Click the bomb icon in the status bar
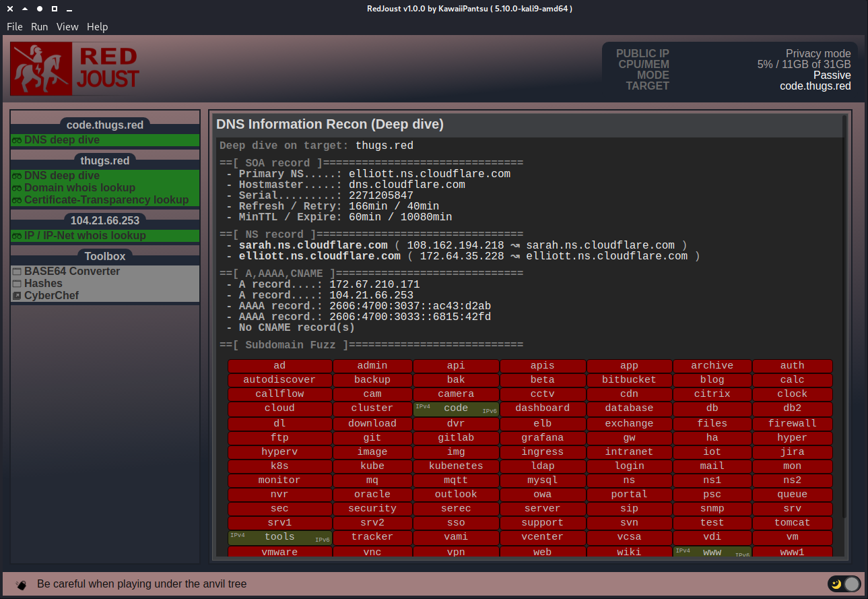The width and height of the screenshot is (868, 599). (22, 584)
